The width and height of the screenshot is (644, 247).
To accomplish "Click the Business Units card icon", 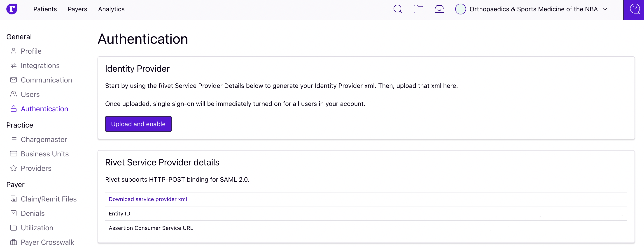I will click(x=14, y=154).
